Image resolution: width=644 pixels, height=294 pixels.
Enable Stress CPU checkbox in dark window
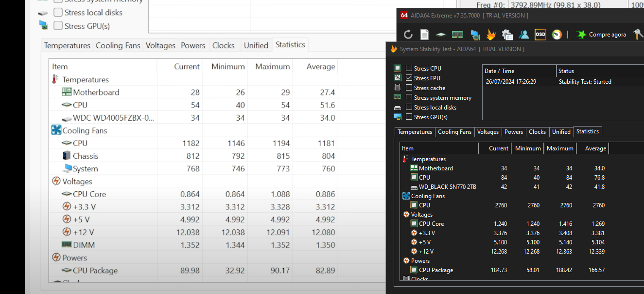point(409,68)
